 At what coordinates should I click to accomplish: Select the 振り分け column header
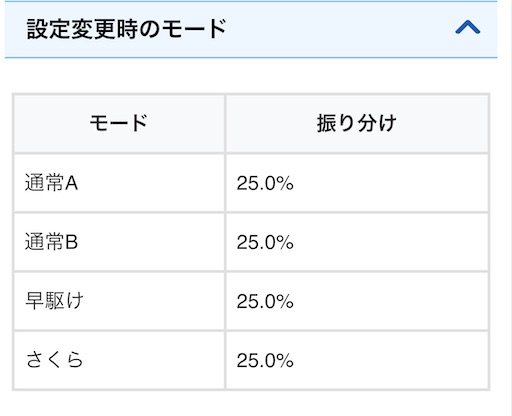(x=357, y=123)
